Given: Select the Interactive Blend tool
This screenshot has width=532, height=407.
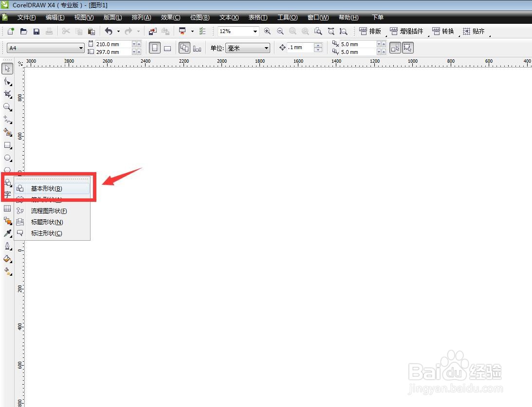Looking at the screenshot, I should coord(7,221).
